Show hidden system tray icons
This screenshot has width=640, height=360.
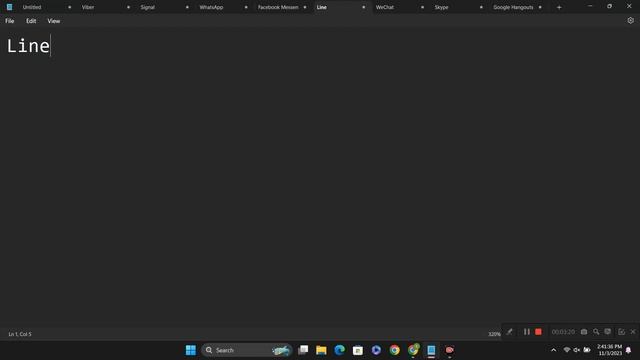[553, 350]
